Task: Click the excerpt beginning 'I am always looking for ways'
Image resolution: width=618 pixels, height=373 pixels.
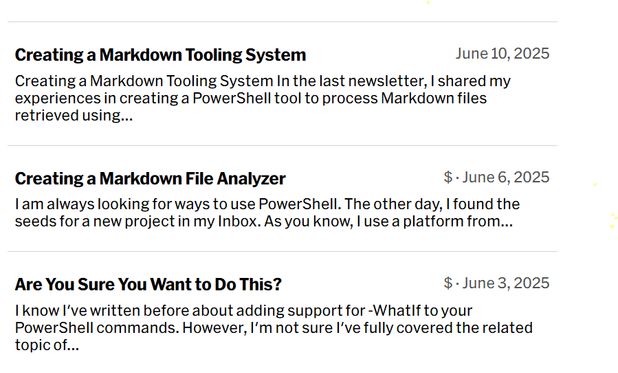Action: click(267, 213)
